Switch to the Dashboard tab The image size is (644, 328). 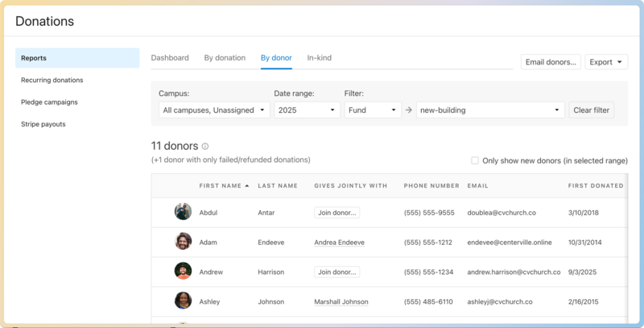pos(170,58)
